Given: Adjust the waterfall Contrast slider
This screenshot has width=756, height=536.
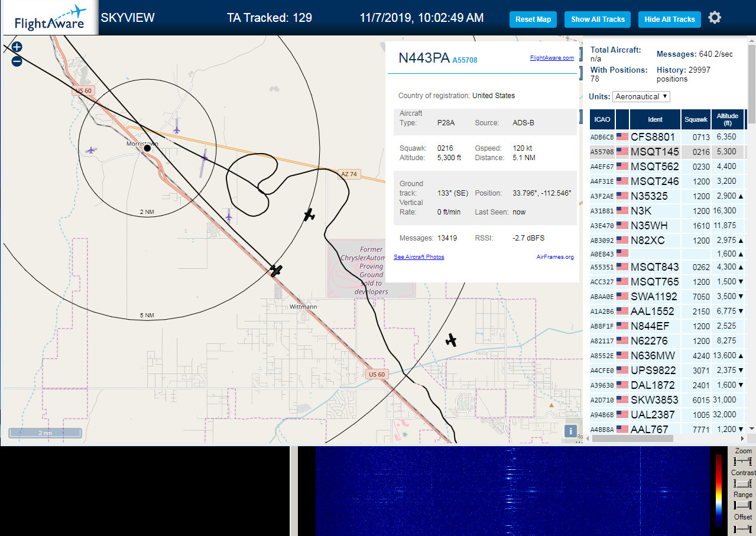Looking at the screenshot, I should coord(742,483).
